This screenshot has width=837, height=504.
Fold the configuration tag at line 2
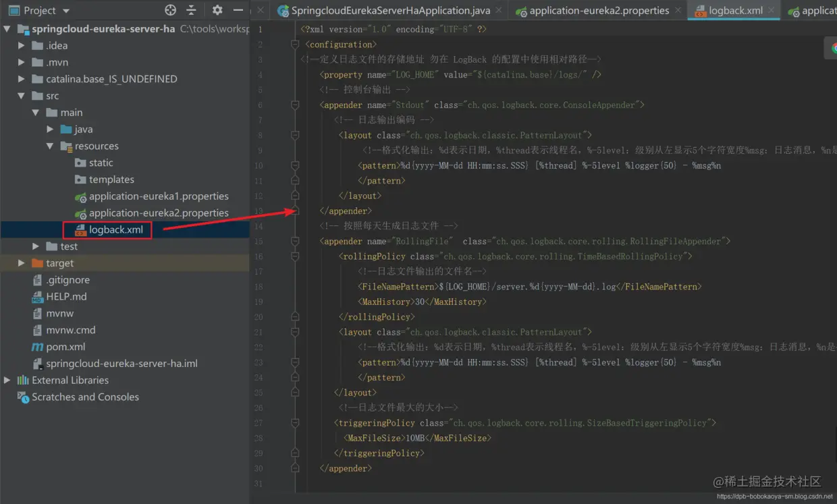[295, 45]
